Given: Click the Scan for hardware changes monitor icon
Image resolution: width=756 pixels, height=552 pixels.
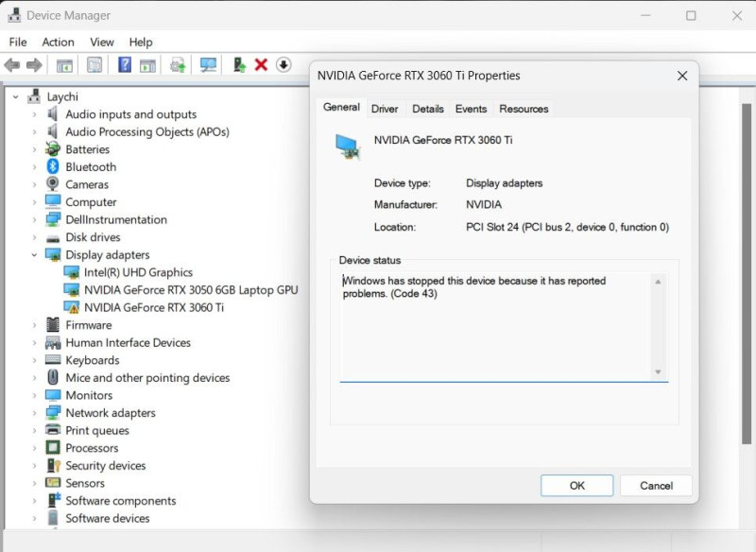Looking at the screenshot, I should [x=208, y=64].
